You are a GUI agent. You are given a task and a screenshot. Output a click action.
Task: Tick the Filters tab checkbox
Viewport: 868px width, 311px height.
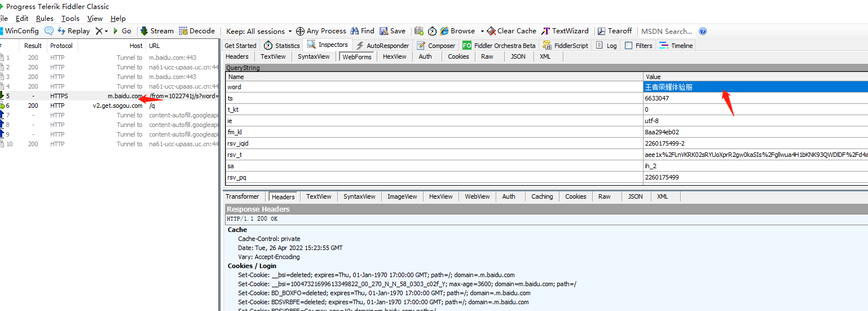629,46
